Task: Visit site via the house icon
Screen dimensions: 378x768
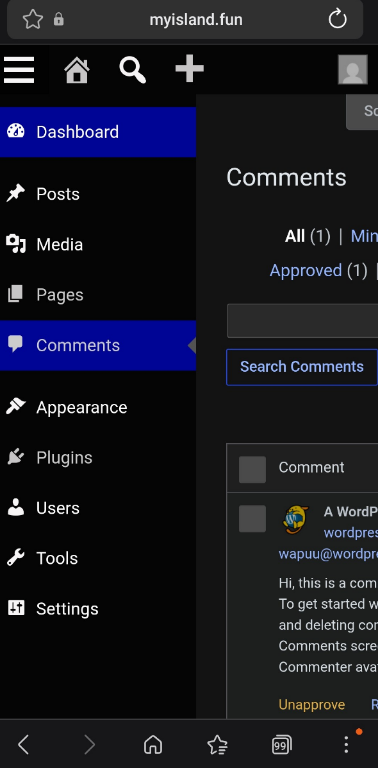Action: tap(77, 70)
